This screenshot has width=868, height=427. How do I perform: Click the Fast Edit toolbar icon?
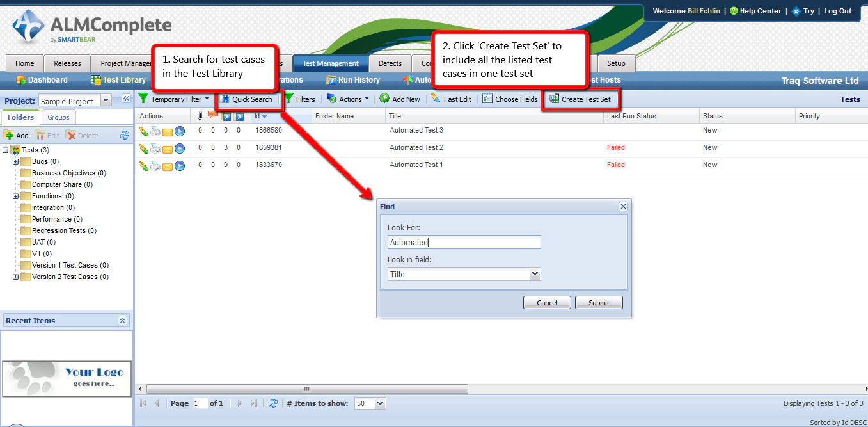click(x=452, y=99)
